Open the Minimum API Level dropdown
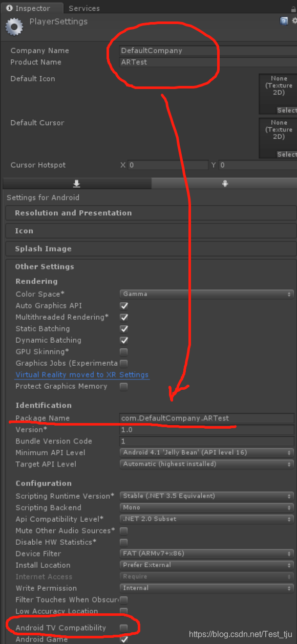297x644 pixels. point(207,453)
